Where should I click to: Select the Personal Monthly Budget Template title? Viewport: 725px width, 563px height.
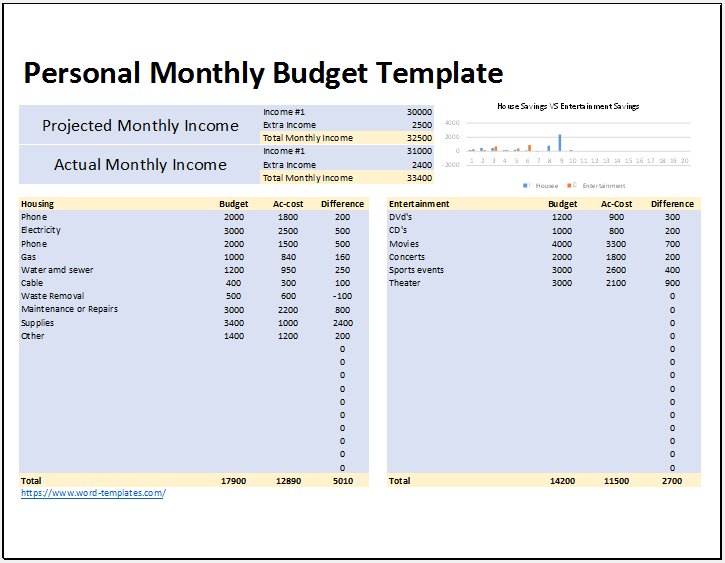[x=263, y=73]
